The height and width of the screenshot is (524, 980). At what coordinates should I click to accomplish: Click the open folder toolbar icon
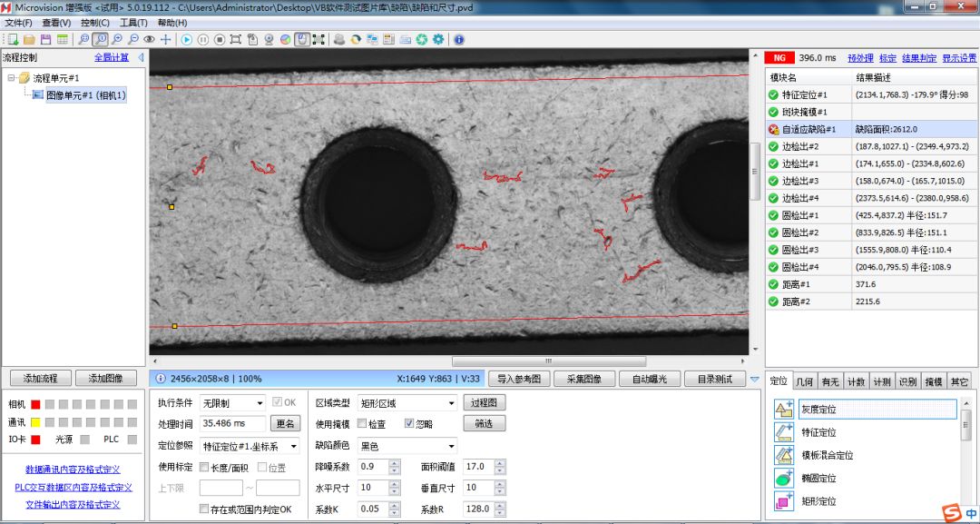pyautogui.click(x=29, y=39)
